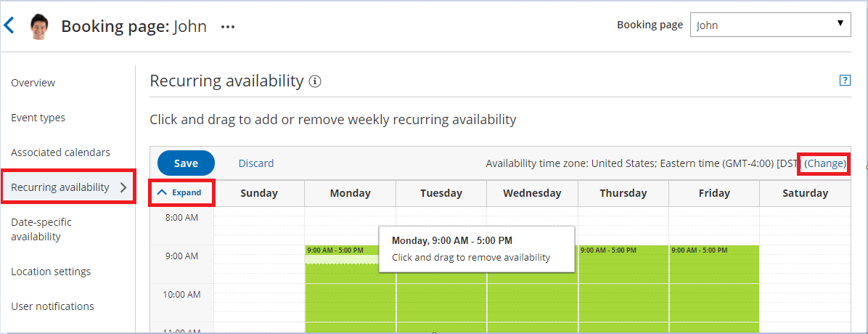Click the Discard link

256,163
